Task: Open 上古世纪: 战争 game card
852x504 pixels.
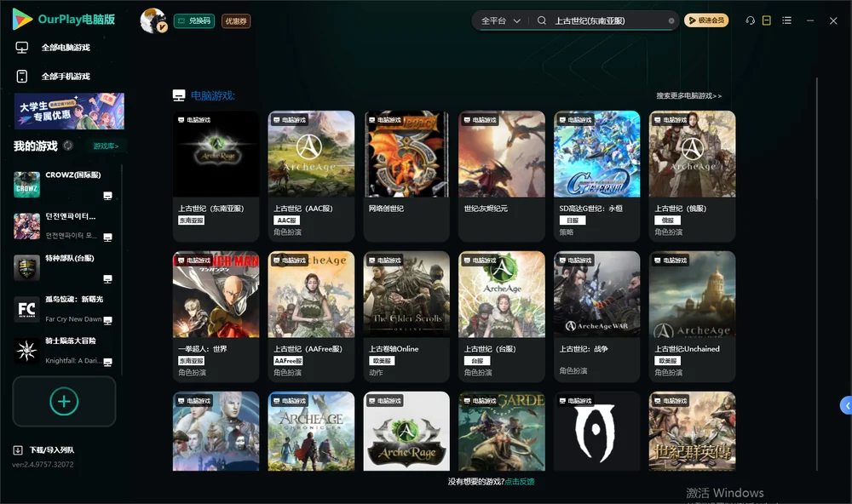Action: click(x=596, y=317)
